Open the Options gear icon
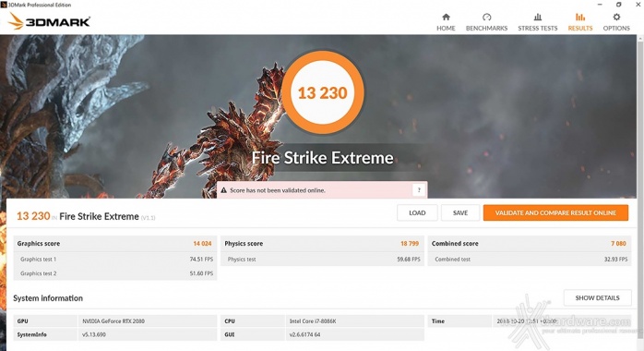 616,17
